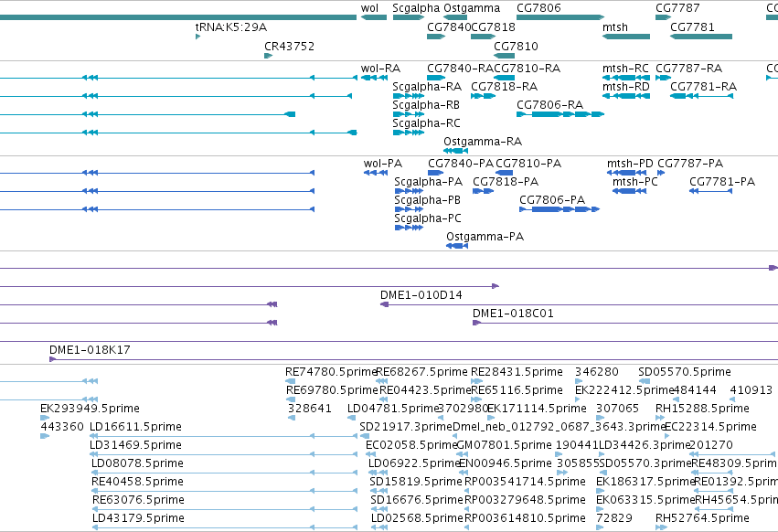Viewport: 778px width, 532px height.
Task: Select the CG7810-PA protein label
Action: click(528, 164)
